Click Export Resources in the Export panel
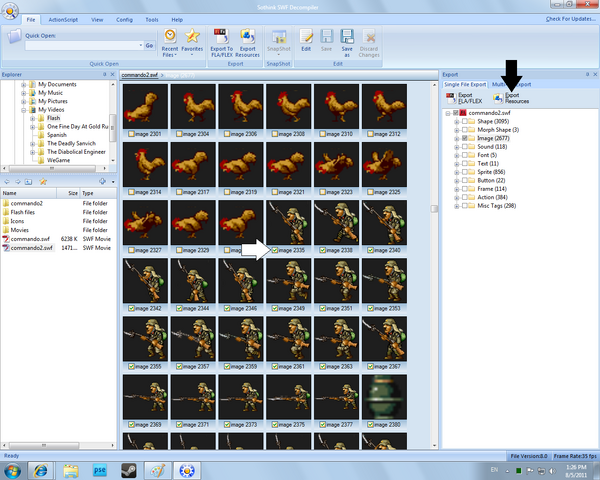The height and width of the screenshot is (480, 600). tap(511, 98)
